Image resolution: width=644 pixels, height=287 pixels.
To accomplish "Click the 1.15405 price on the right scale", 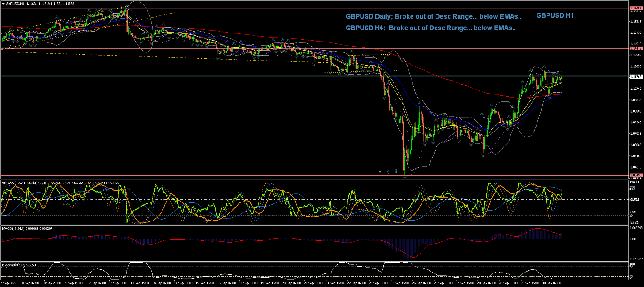I will [x=636, y=33].
